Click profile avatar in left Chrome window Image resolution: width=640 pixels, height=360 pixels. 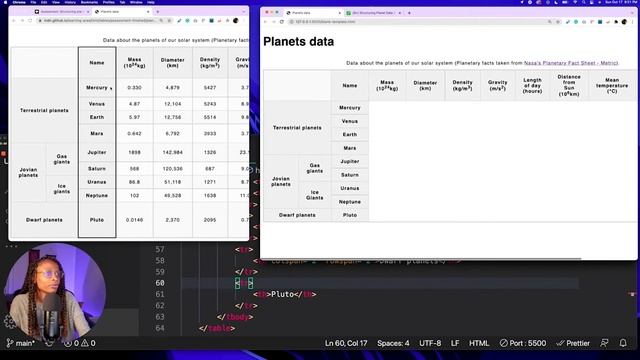(236, 20)
